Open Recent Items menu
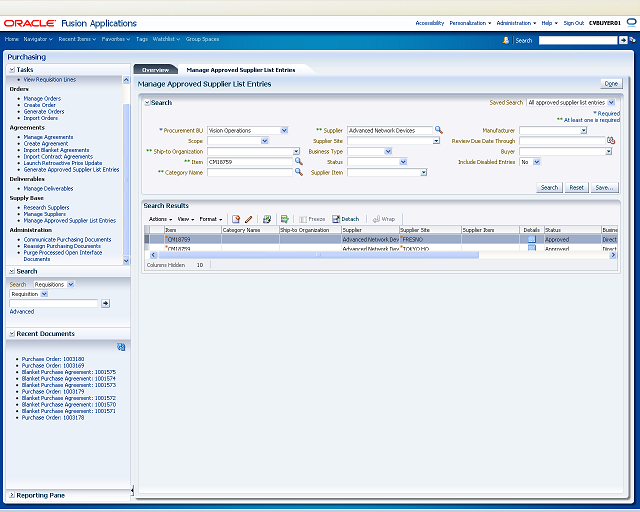The height and width of the screenshot is (512, 640). pyautogui.click(x=77, y=39)
